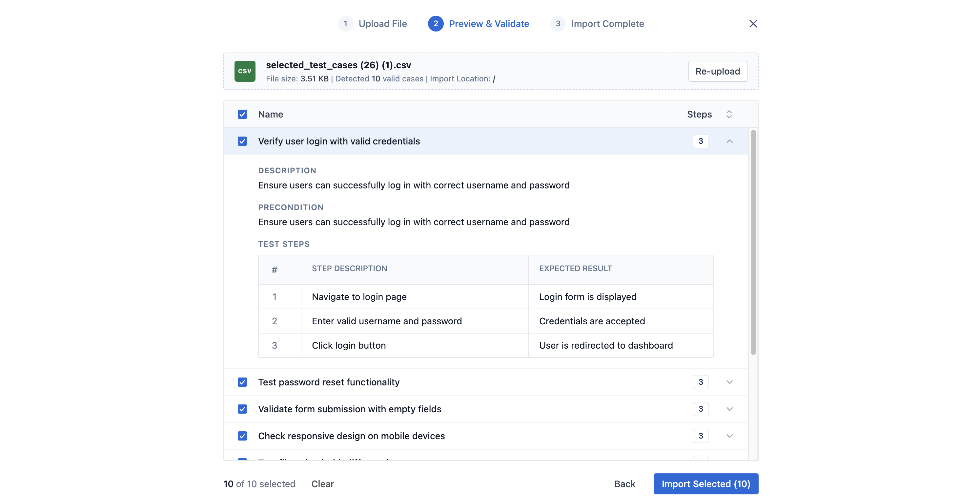
Task: Click the step 1 number circle
Action: [345, 24]
